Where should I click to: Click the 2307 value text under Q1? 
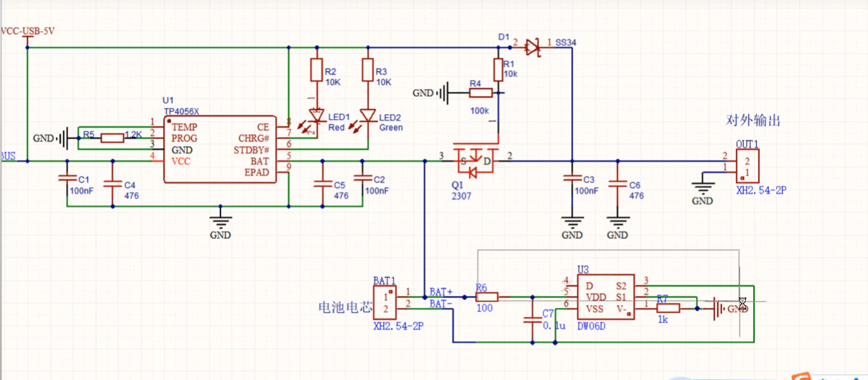click(462, 196)
